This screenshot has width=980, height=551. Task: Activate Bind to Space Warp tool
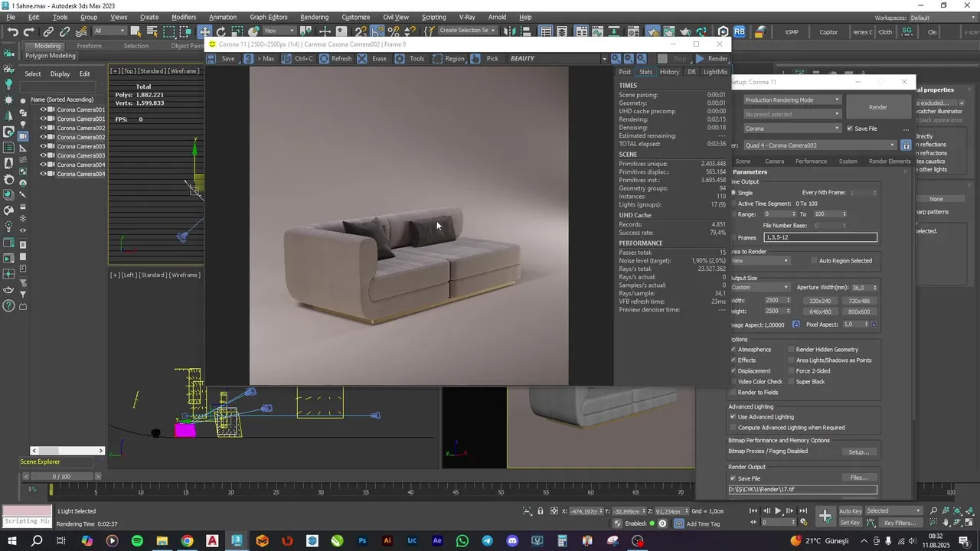click(x=81, y=31)
